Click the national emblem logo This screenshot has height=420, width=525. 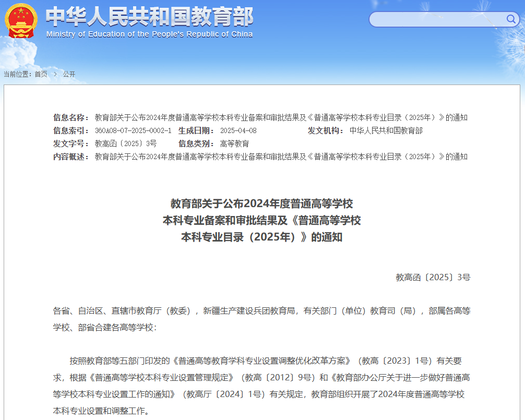pos(20,20)
